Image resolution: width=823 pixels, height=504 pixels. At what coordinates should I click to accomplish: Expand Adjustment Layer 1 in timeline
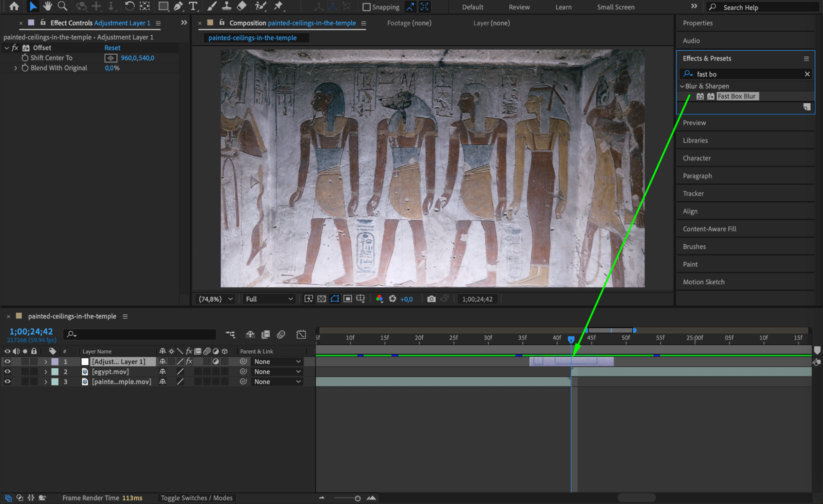click(x=45, y=362)
